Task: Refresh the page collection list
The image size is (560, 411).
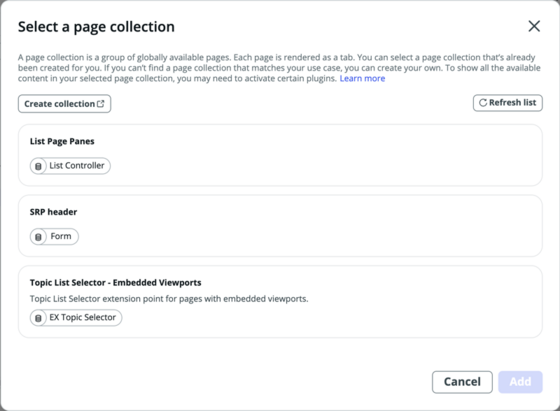Action: coord(508,103)
